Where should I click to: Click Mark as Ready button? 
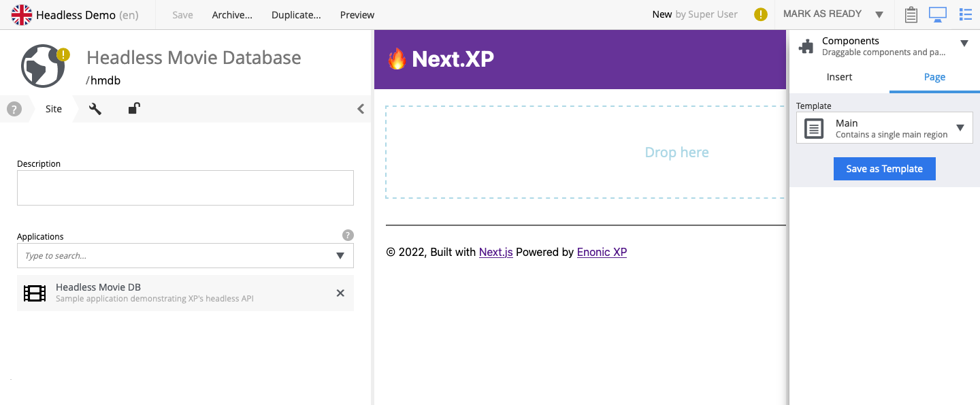[822, 14]
